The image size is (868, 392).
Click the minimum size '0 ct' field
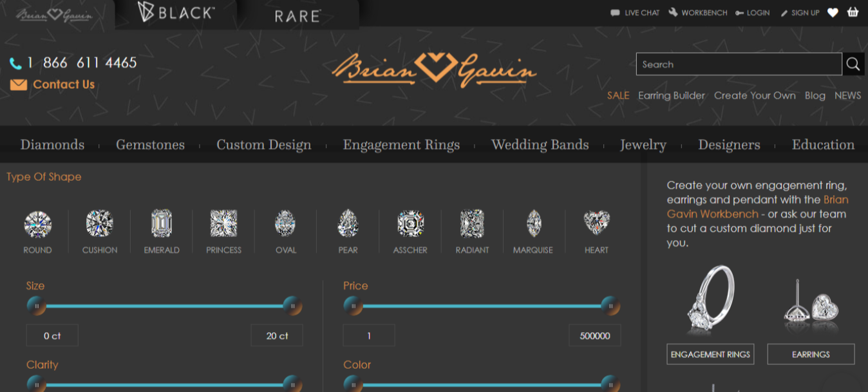(x=52, y=335)
